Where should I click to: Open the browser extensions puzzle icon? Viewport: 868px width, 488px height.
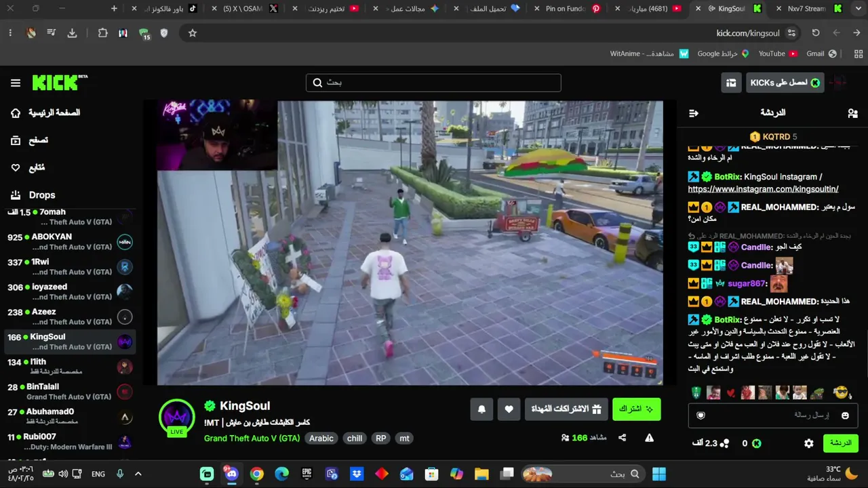click(x=103, y=33)
